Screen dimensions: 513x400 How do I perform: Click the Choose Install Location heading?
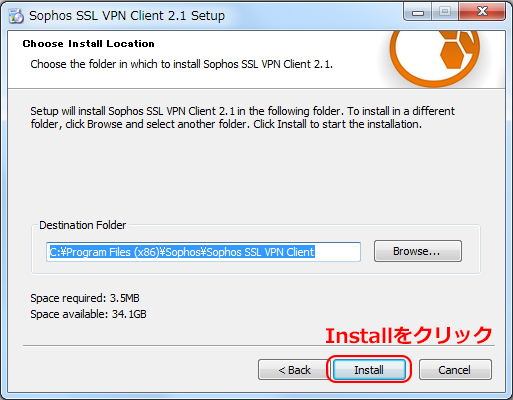click(x=89, y=44)
